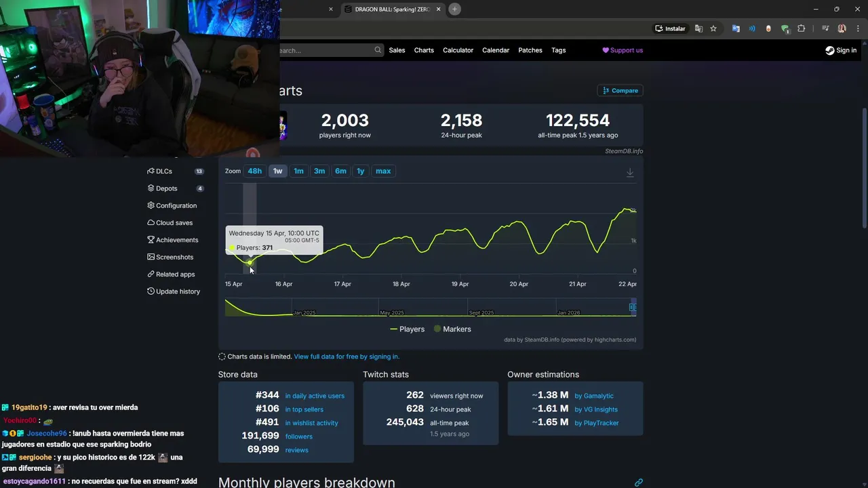The width and height of the screenshot is (868, 488).
Task: Open the Translate page icon
Action: (698, 28)
